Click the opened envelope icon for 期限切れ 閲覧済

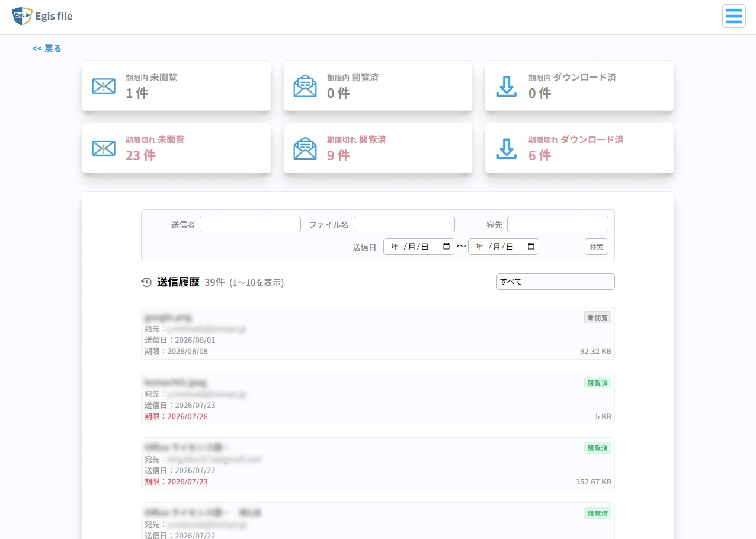(305, 148)
